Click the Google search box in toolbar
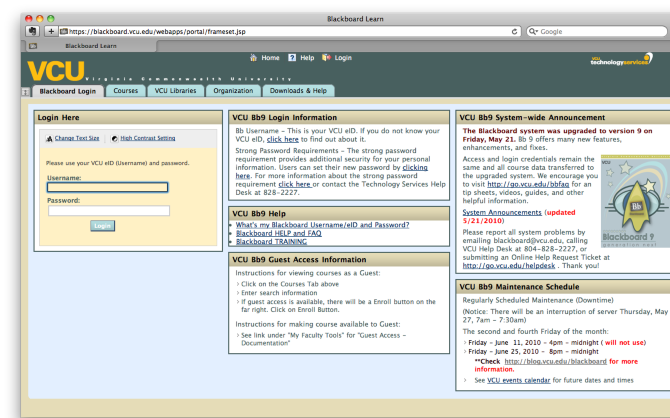 tap(600, 31)
